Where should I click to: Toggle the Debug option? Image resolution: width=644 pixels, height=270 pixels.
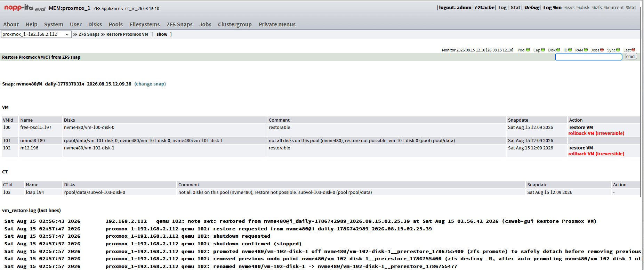(x=532, y=7)
